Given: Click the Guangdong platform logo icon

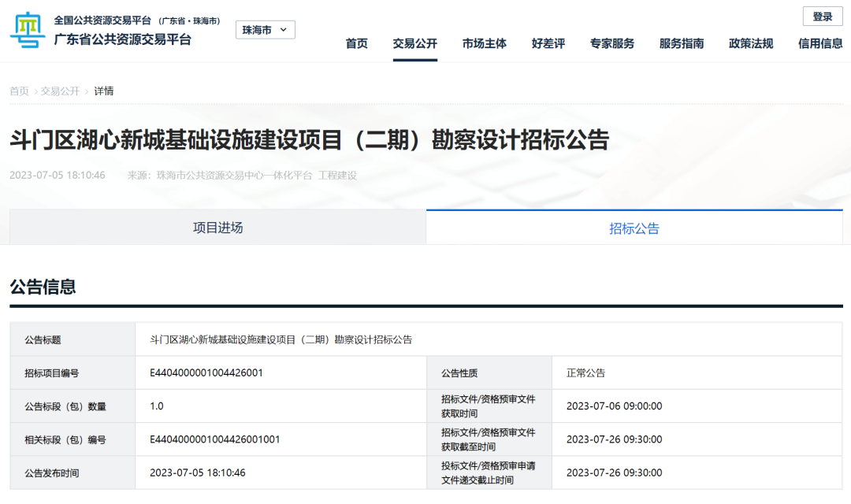Looking at the screenshot, I should click(x=28, y=30).
